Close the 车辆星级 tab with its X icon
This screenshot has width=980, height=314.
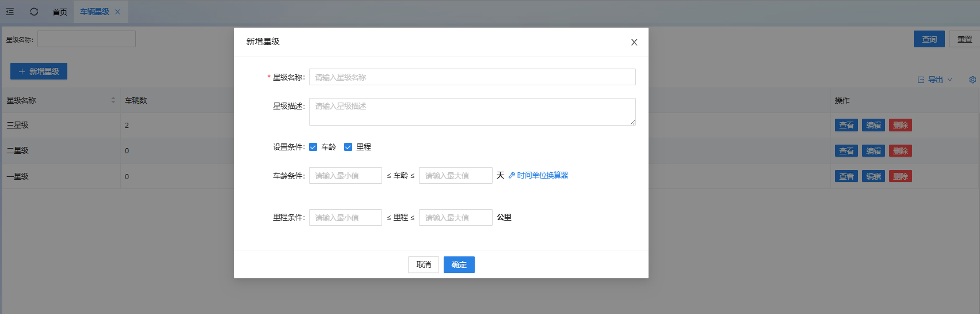(x=117, y=12)
